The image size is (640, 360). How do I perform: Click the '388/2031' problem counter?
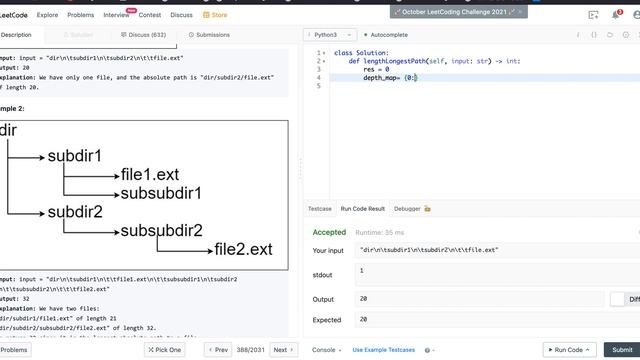pos(251,350)
